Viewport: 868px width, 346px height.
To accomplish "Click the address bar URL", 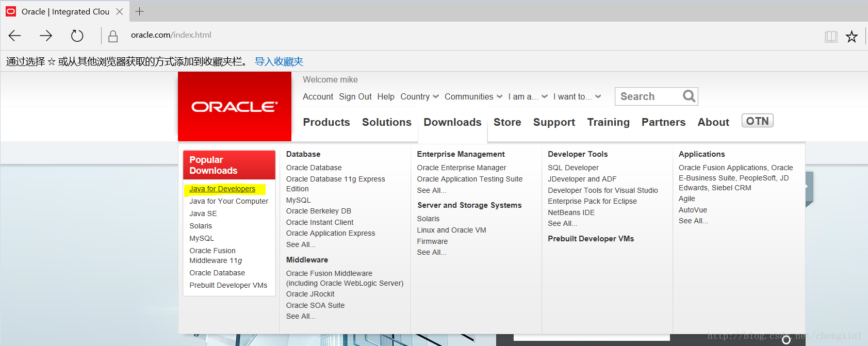I will pyautogui.click(x=171, y=35).
